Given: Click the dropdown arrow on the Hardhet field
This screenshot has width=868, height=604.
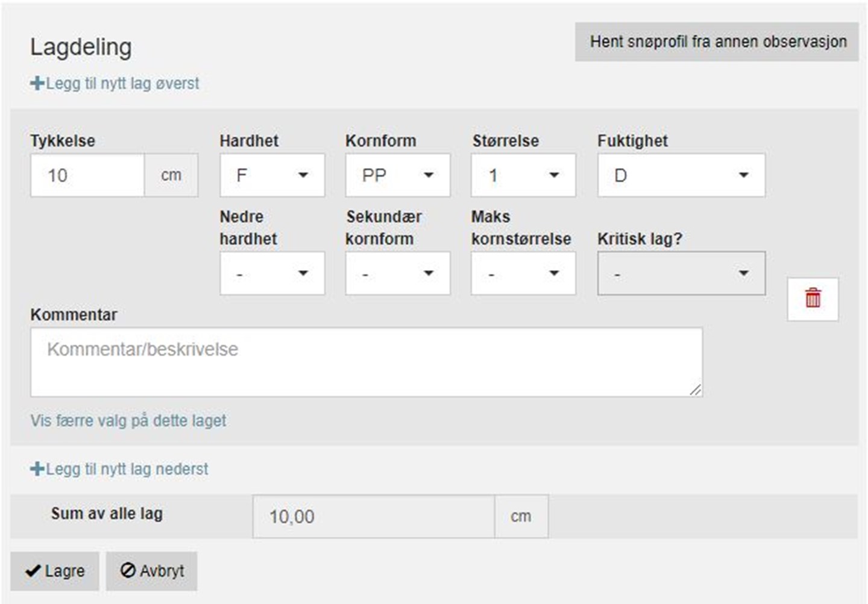Looking at the screenshot, I should pos(304,175).
